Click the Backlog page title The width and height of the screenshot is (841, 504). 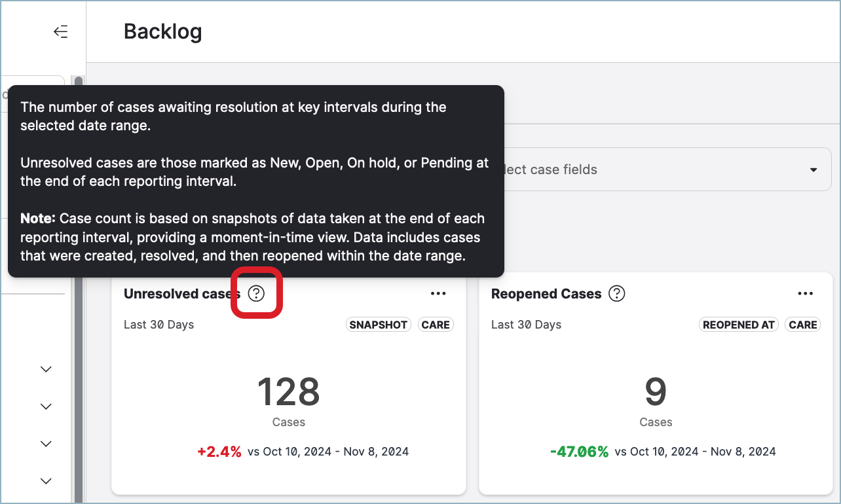pyautogui.click(x=162, y=31)
